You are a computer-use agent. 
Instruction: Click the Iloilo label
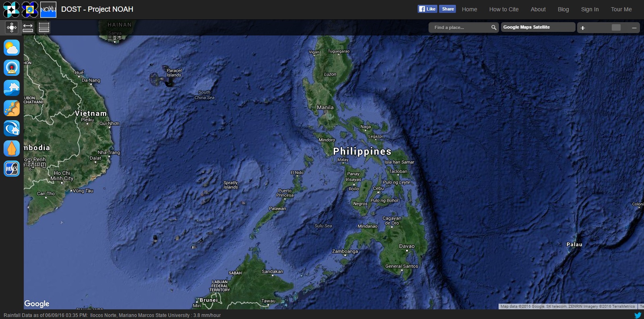point(354,189)
